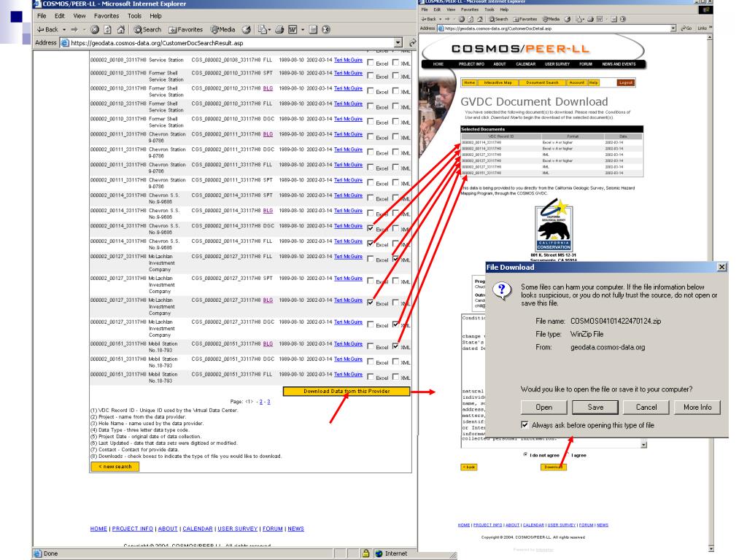The height and width of the screenshot is (560, 747).
Task: Click the Refresh icon in the left browser toolbar
Action: (x=108, y=29)
